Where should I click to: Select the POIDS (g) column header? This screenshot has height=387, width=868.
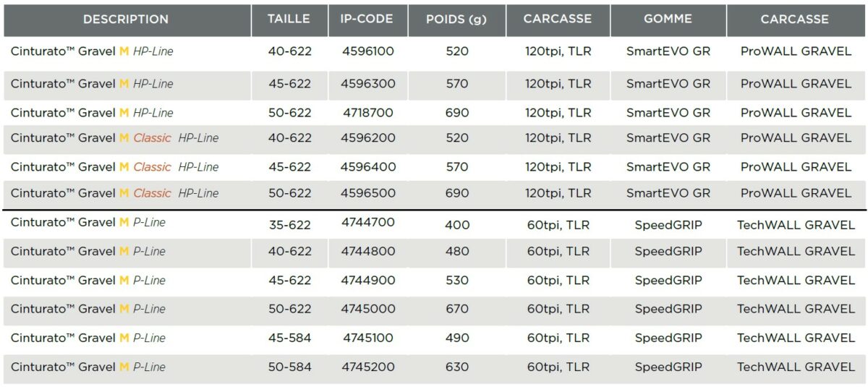(x=456, y=20)
